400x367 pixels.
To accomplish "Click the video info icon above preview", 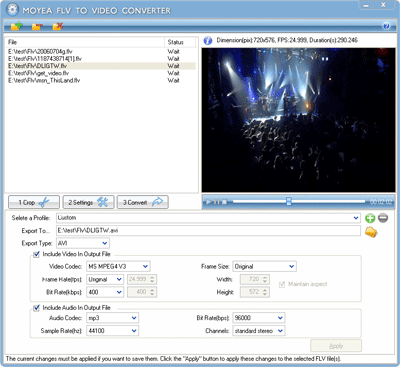I will click(x=208, y=41).
